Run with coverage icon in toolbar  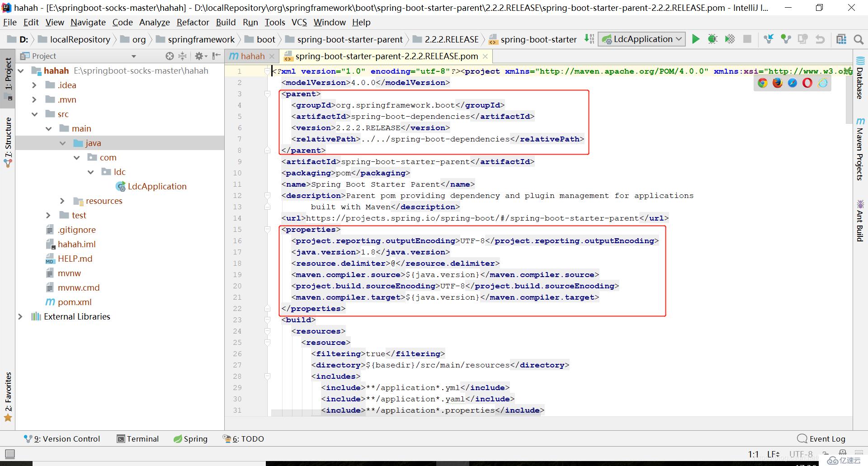[730, 39]
